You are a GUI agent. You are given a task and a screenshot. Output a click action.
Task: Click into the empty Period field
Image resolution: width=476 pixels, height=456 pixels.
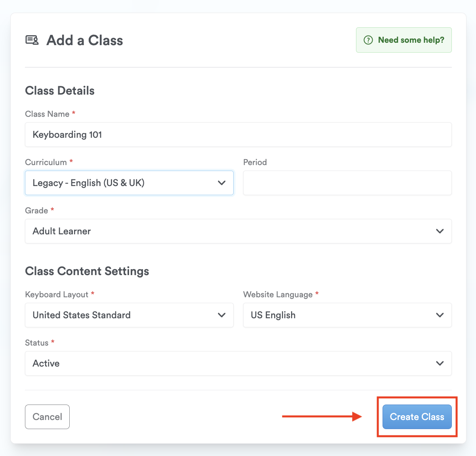[x=347, y=183]
